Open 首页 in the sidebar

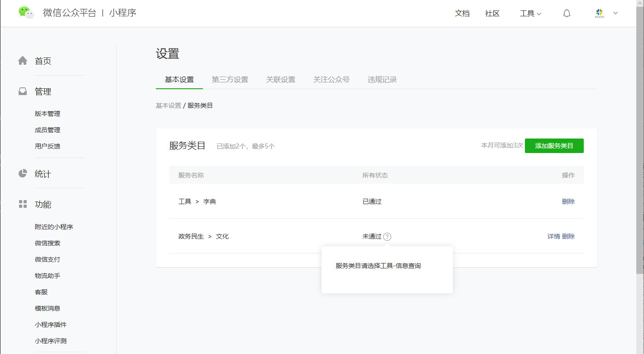click(x=43, y=61)
